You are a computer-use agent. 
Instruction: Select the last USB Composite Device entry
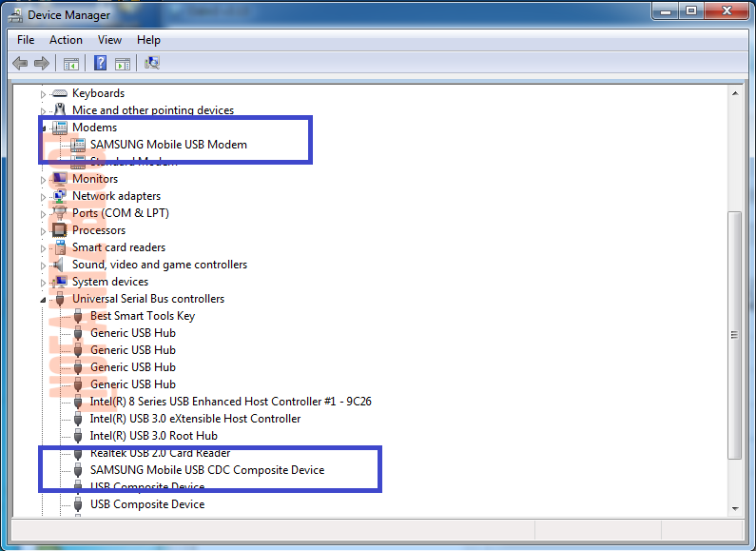click(147, 504)
